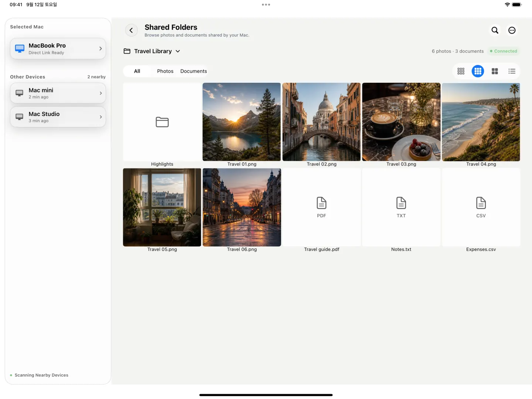Tap the battery status icon
The height and width of the screenshot is (399, 532).
pyautogui.click(x=517, y=4)
